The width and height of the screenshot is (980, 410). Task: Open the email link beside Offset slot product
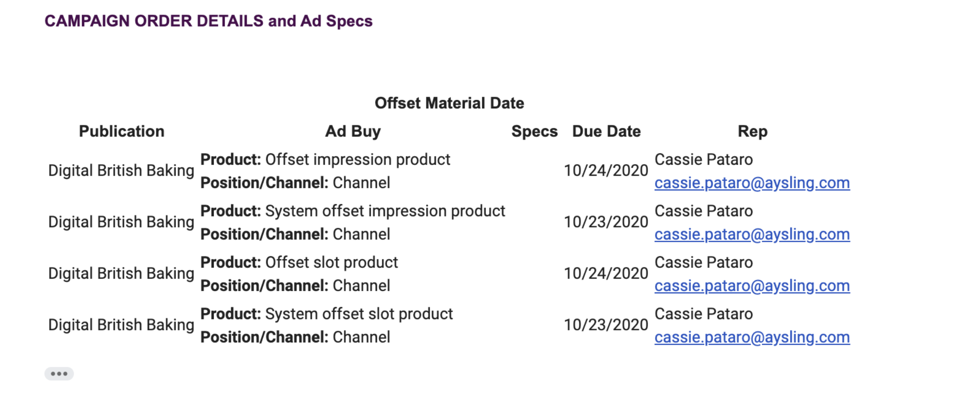[752, 286]
